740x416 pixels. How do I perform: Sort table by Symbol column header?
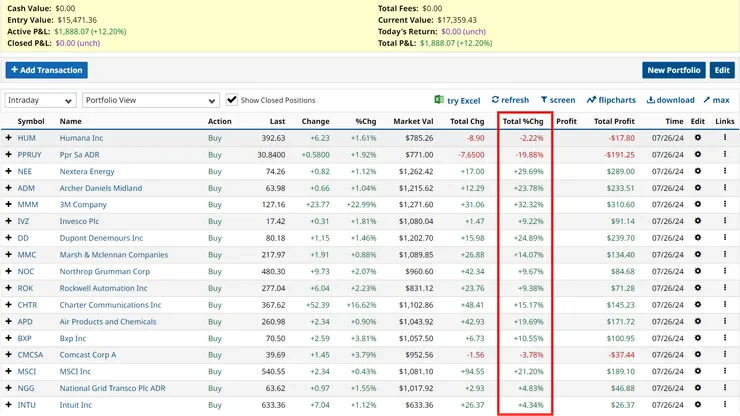click(30, 121)
